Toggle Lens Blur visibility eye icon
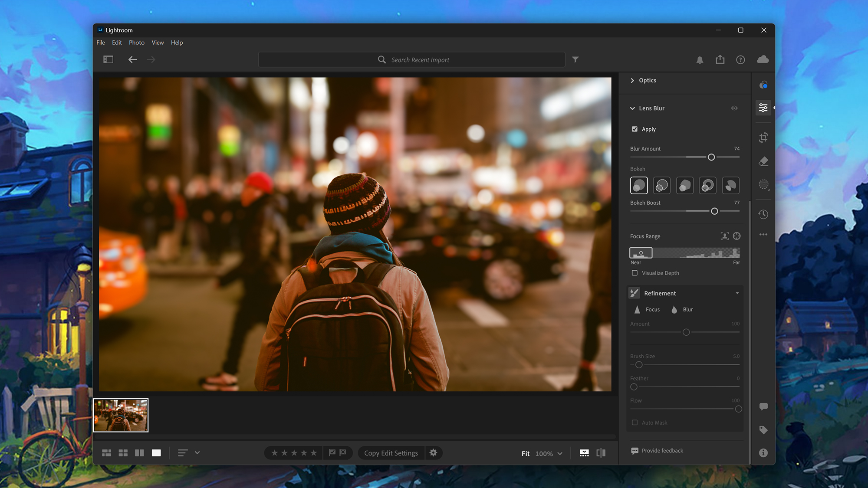Viewport: 868px width, 488px height. click(x=734, y=108)
